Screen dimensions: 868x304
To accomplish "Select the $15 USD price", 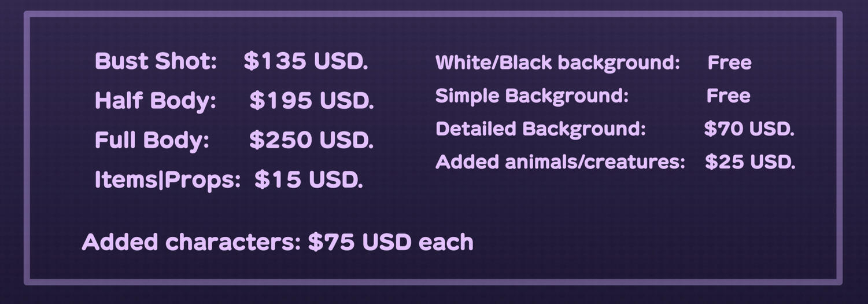I will 308,180.
